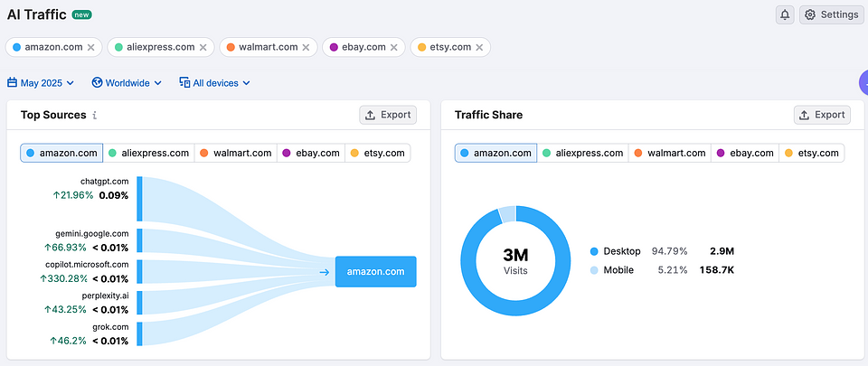Click the 158.7K mobile visits value
The image size is (868, 366).
(715, 270)
